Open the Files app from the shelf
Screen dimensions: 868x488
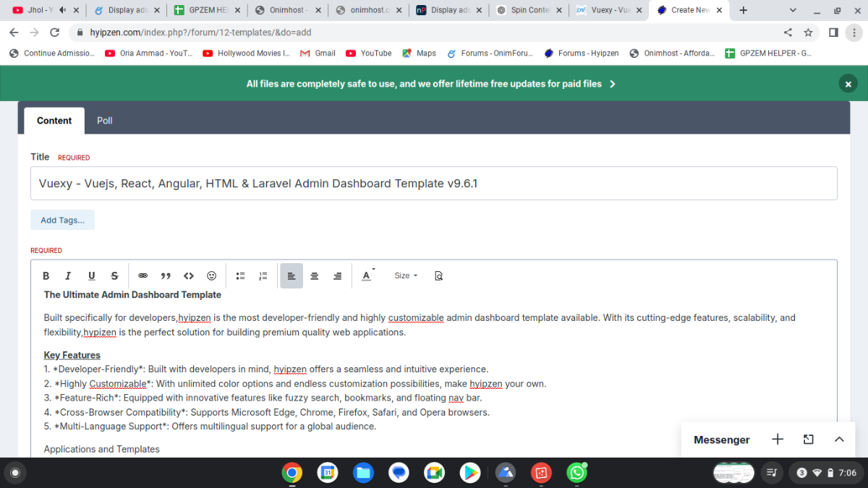click(x=363, y=473)
